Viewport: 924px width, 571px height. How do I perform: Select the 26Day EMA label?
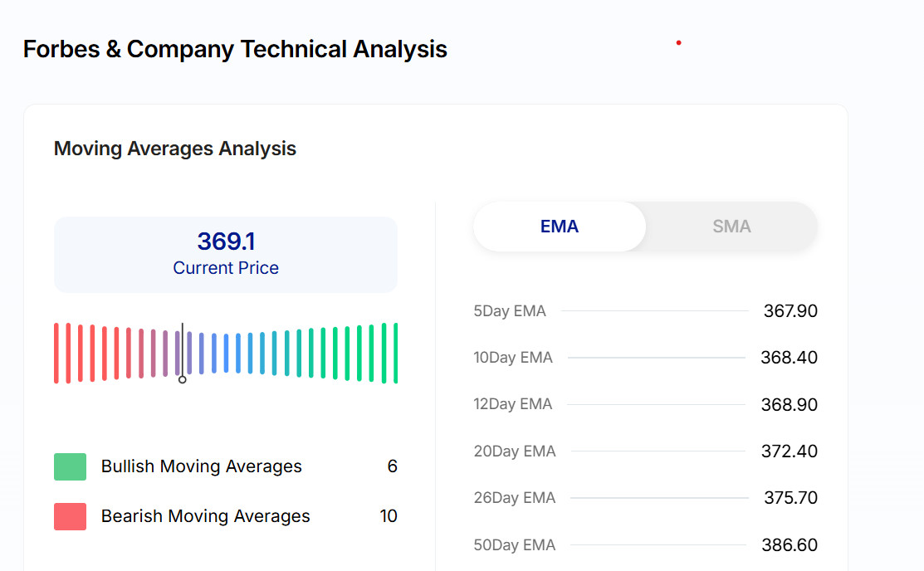515,498
